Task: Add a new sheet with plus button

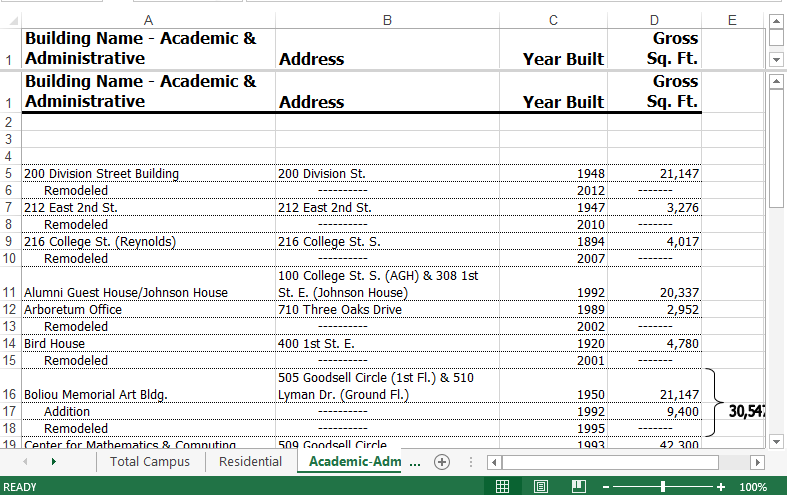Action: pos(442,462)
